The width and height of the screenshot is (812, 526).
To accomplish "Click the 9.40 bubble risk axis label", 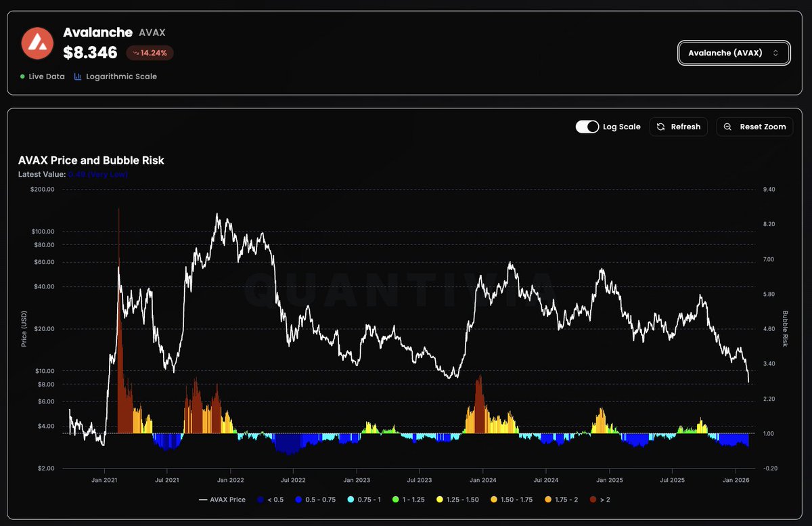I will pyautogui.click(x=768, y=190).
